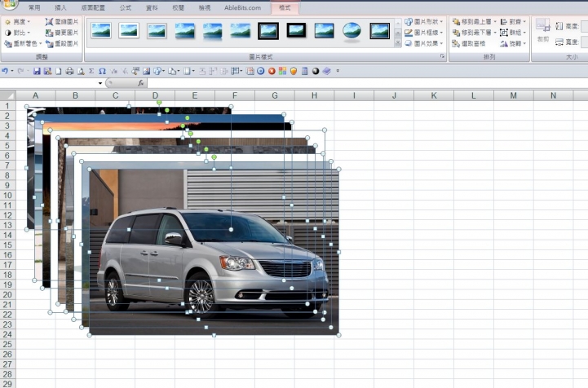The width and height of the screenshot is (588, 388).
Task: Open the 旋轉 rotate dropdown
Action: pyautogui.click(x=513, y=43)
